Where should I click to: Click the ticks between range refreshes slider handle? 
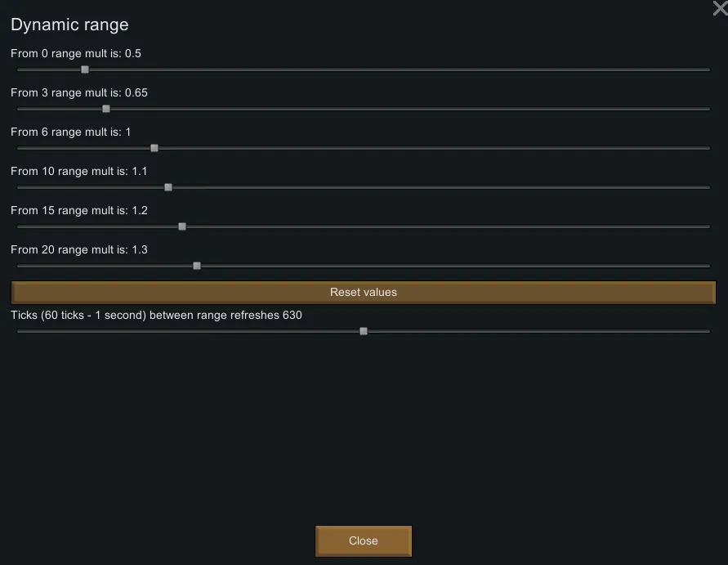tap(364, 331)
